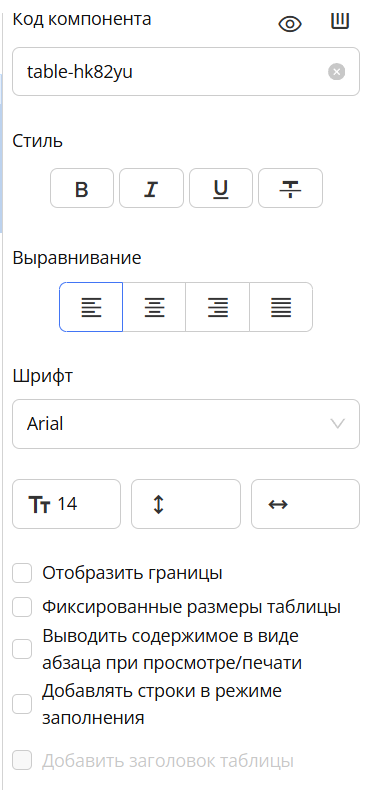Toggle bold text style
Viewport: 369px width, 790px height.
(82, 188)
